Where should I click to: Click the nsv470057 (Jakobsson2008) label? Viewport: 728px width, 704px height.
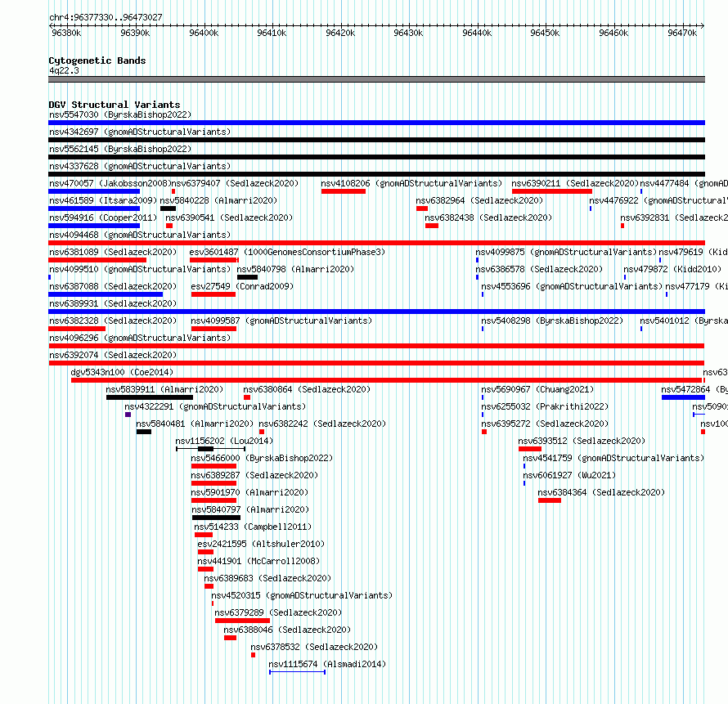(x=110, y=183)
